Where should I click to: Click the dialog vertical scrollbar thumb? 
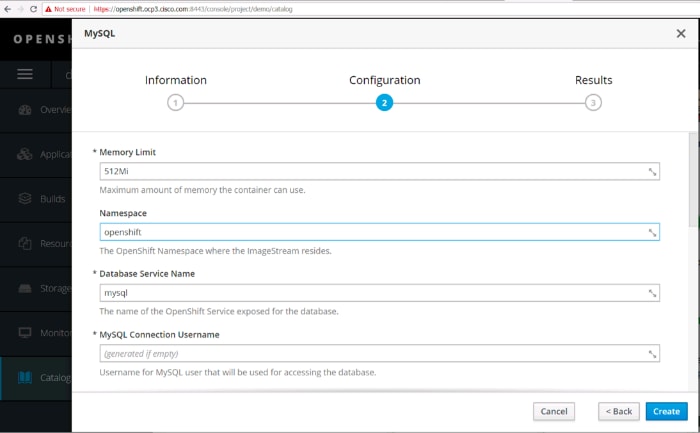coord(693,179)
